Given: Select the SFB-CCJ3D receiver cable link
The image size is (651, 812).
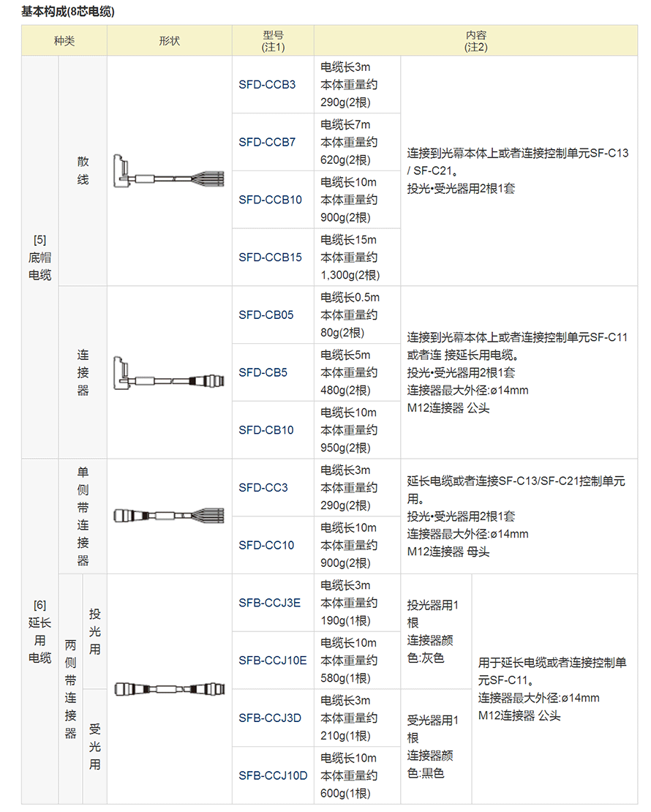Looking at the screenshot, I should (x=270, y=718).
